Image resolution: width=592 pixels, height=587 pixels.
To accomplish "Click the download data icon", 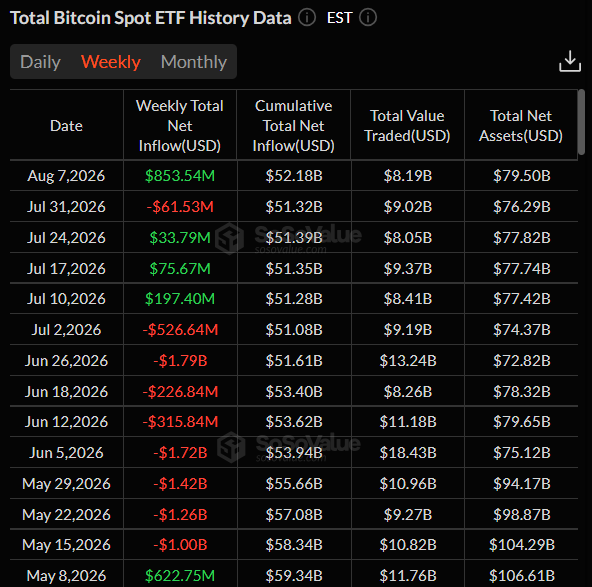I will coord(569,61).
